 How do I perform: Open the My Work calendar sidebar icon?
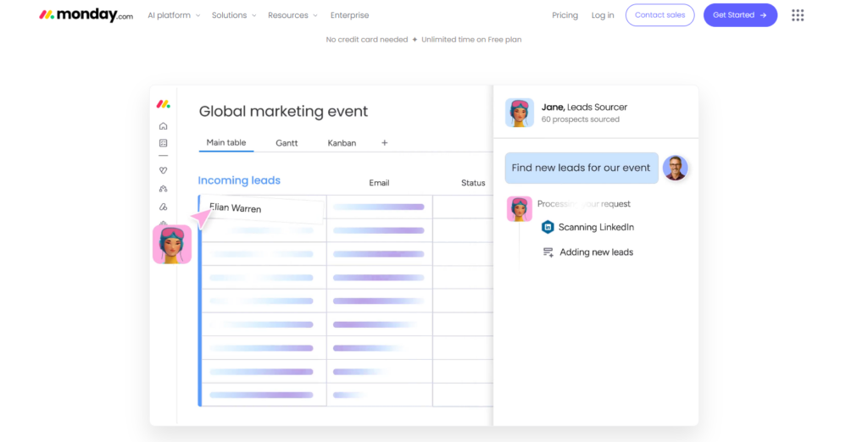coord(164,143)
